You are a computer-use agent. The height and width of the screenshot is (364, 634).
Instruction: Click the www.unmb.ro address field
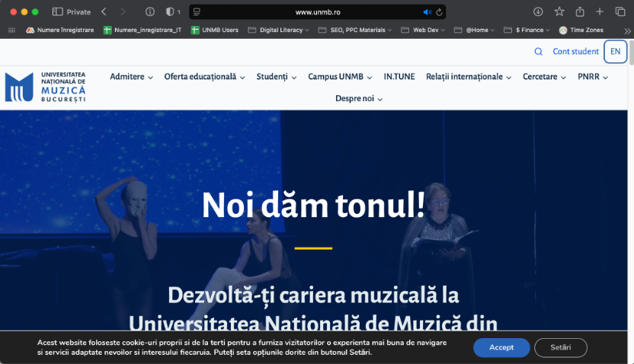pos(316,11)
